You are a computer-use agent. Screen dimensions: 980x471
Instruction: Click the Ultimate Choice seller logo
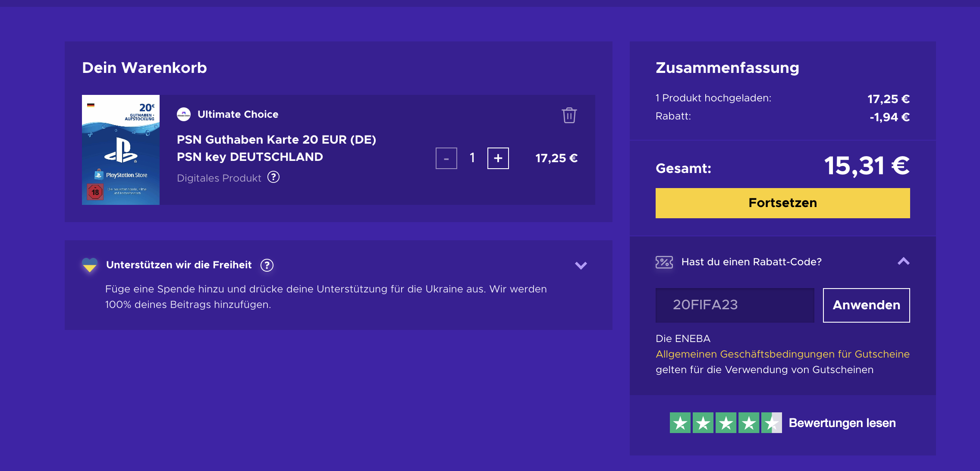click(x=184, y=114)
